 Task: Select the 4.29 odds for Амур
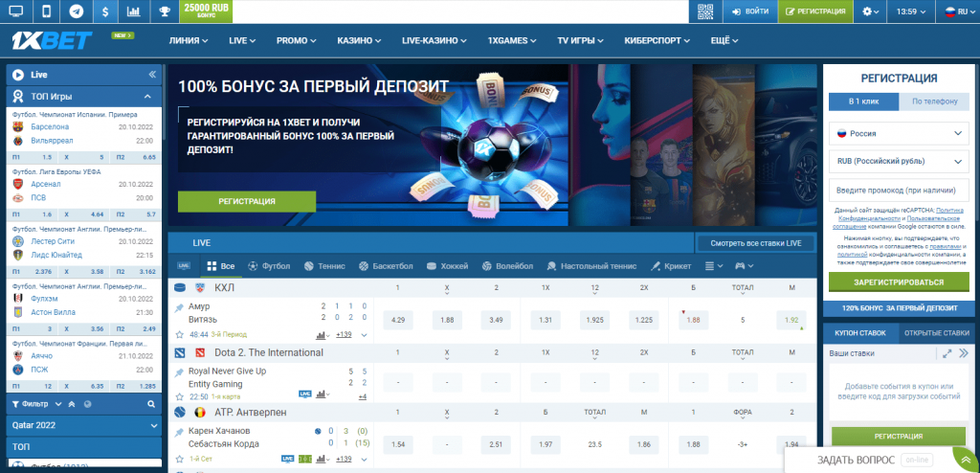coord(398,320)
